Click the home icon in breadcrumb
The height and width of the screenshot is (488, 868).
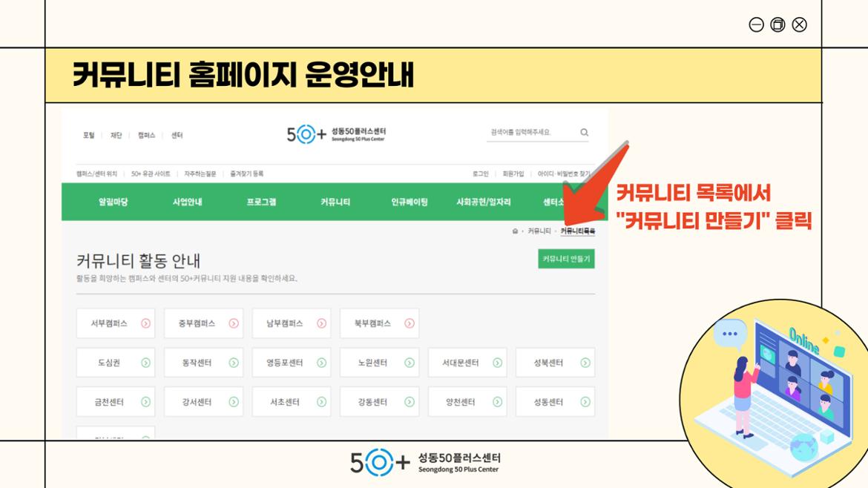pyautogui.click(x=515, y=231)
